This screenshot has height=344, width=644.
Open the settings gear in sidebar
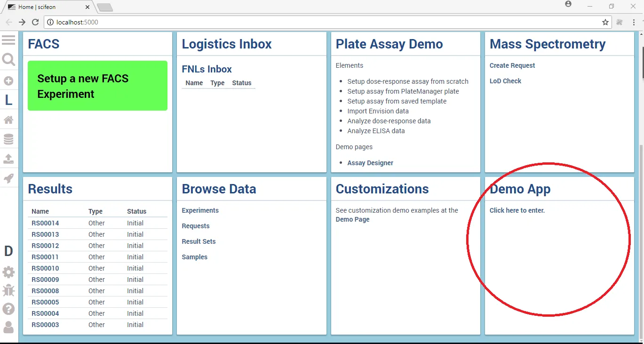8,272
